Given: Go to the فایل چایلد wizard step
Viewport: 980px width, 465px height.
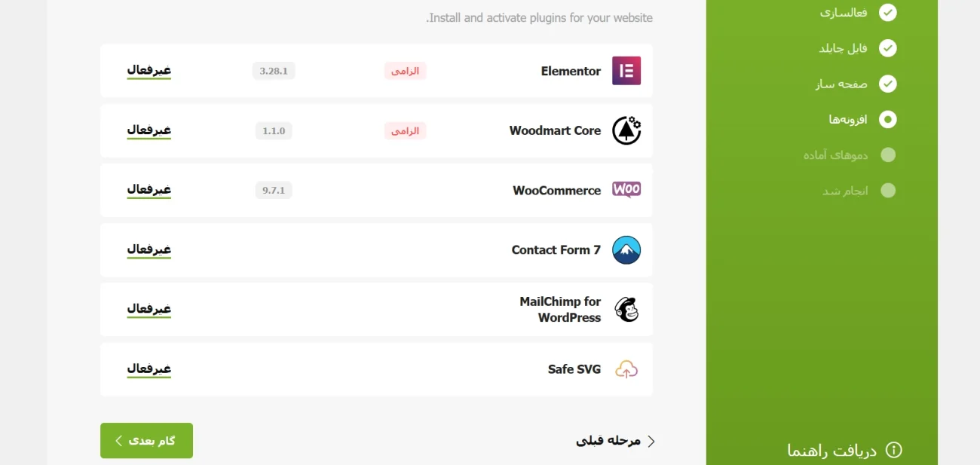Looking at the screenshot, I should point(843,48).
